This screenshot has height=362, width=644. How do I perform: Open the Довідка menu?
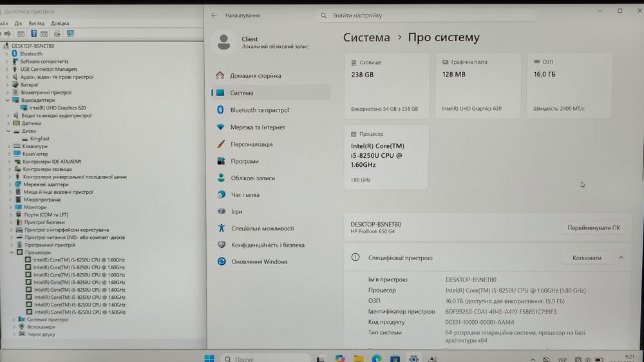point(60,23)
